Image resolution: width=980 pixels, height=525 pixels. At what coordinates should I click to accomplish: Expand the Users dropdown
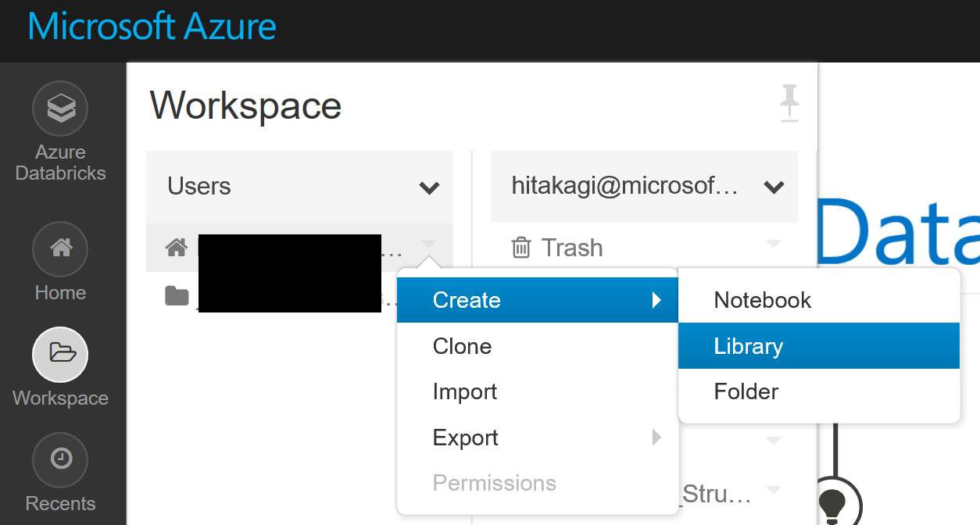[x=428, y=187]
